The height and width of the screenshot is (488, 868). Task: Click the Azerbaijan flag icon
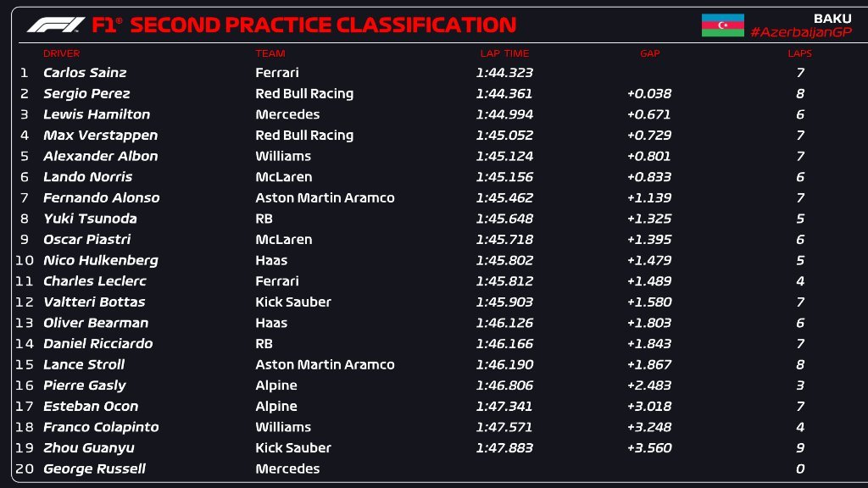click(x=722, y=25)
